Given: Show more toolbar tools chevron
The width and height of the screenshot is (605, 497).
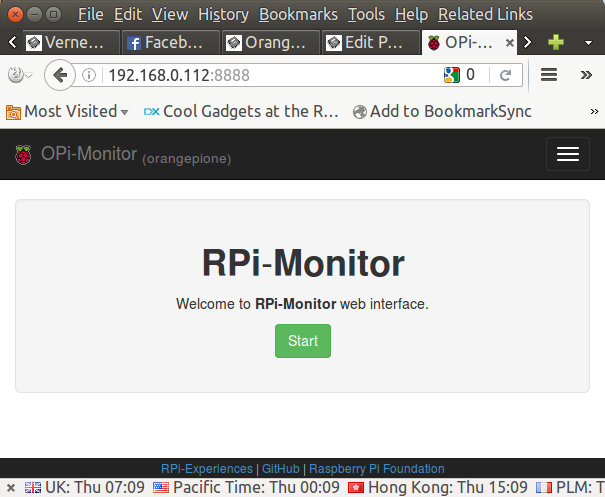Looking at the screenshot, I should (586, 75).
